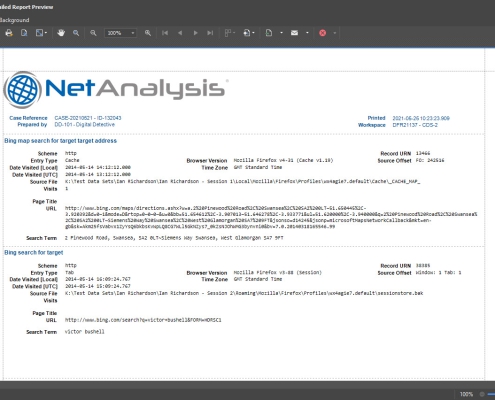Click source file path ending sessionstore.bak

point(244,293)
